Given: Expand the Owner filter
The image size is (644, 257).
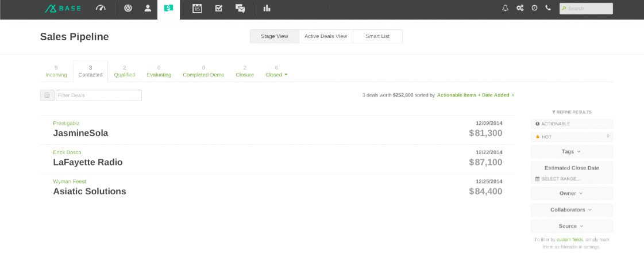Looking at the screenshot, I should point(572,194).
